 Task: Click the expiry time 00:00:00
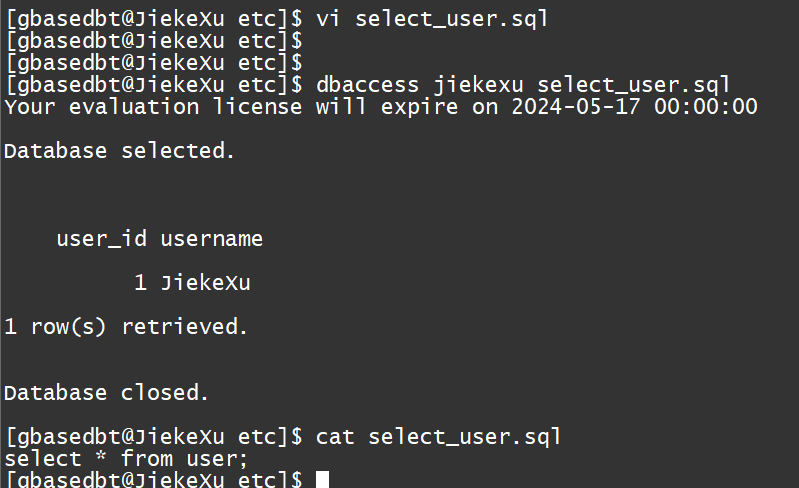coord(706,106)
